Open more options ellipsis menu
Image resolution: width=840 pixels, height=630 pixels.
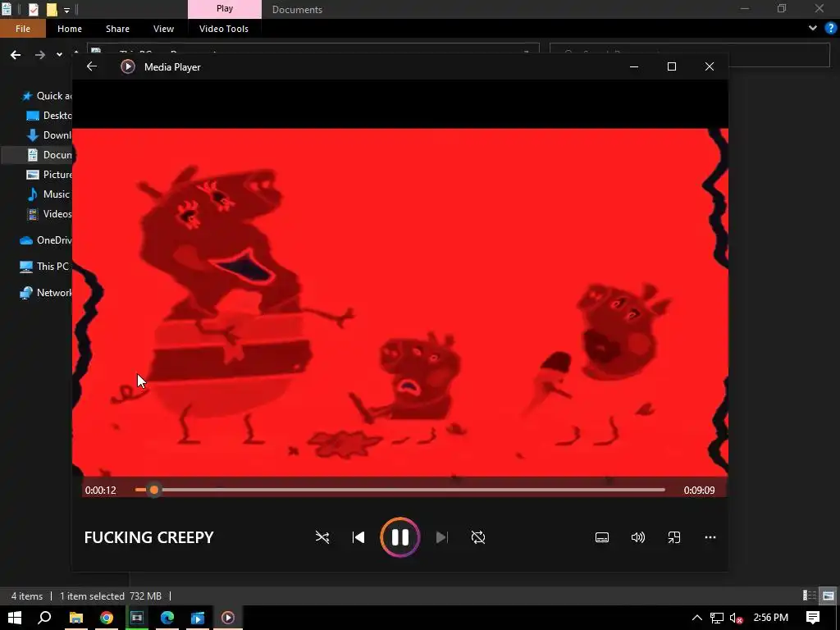[710, 537]
